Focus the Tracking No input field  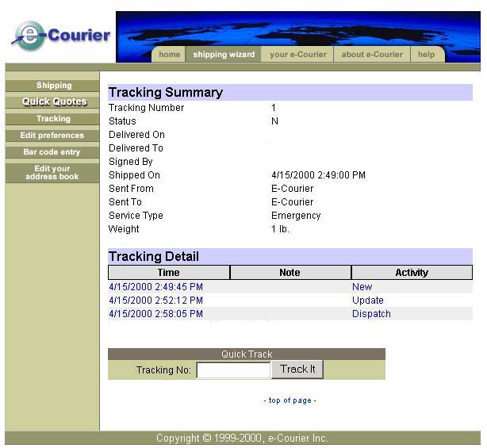click(233, 370)
